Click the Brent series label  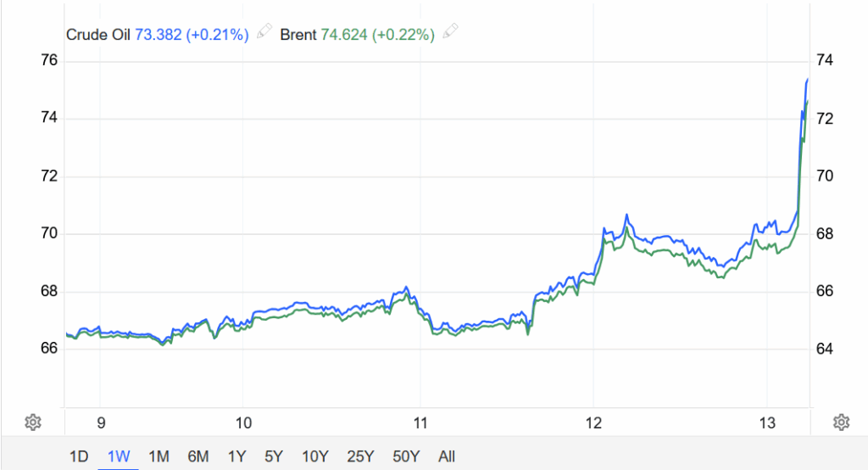click(298, 35)
